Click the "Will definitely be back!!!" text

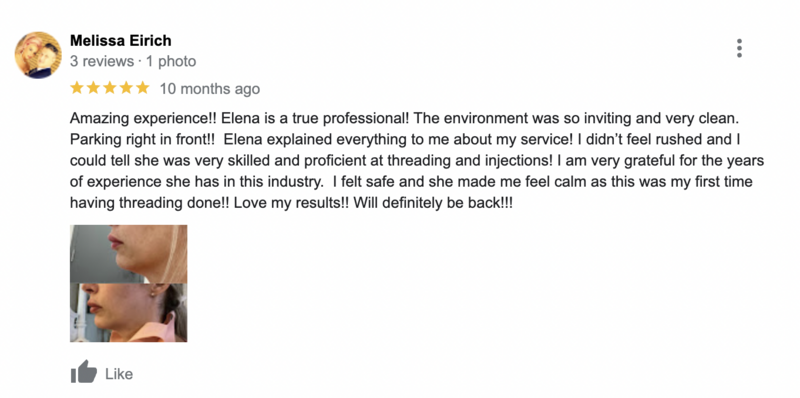433,203
